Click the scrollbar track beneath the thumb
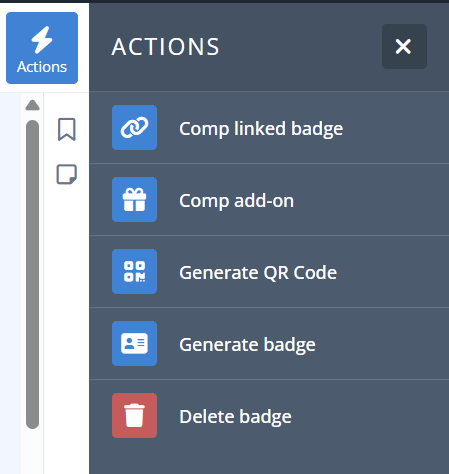 (x=32, y=452)
